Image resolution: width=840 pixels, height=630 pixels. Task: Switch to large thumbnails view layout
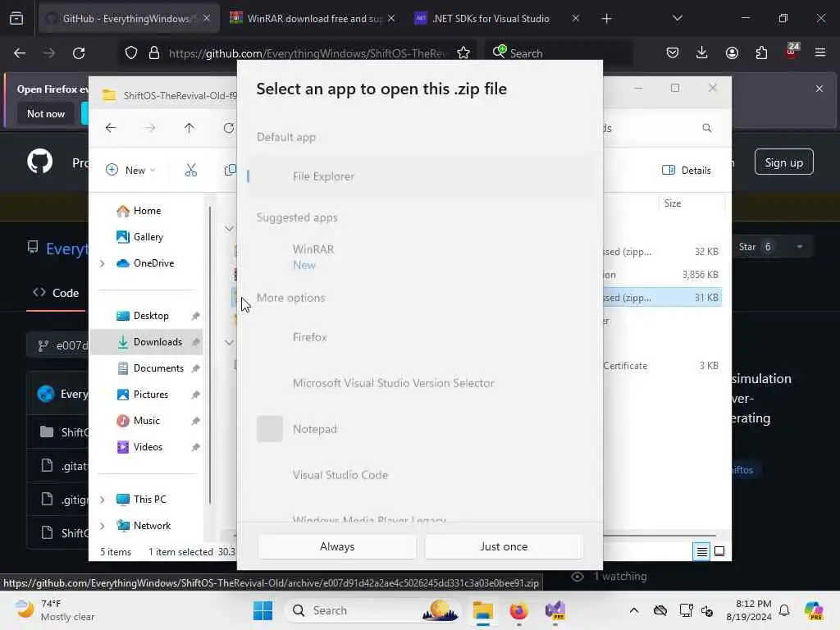coord(719,551)
